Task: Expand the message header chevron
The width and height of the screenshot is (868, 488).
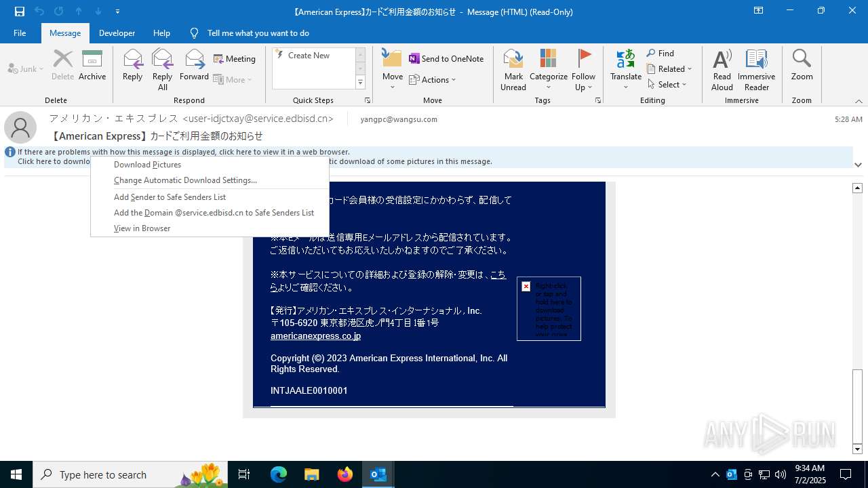Action: pos(859,165)
